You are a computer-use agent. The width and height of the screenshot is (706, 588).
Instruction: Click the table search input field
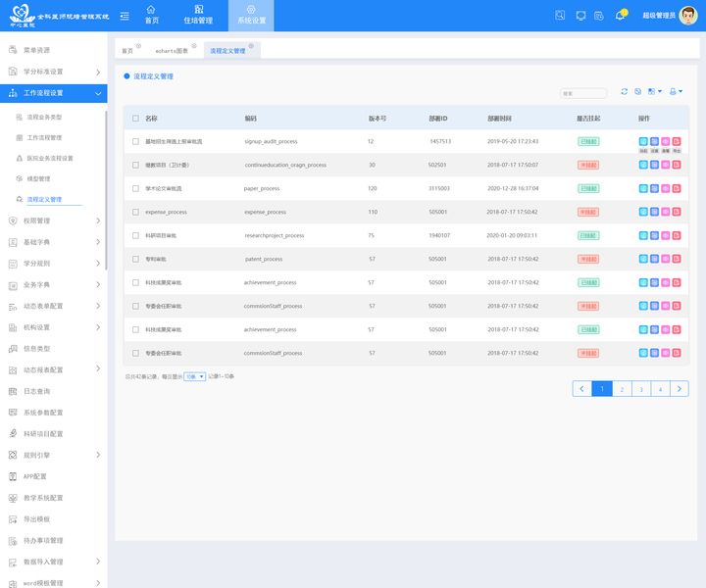(x=583, y=93)
